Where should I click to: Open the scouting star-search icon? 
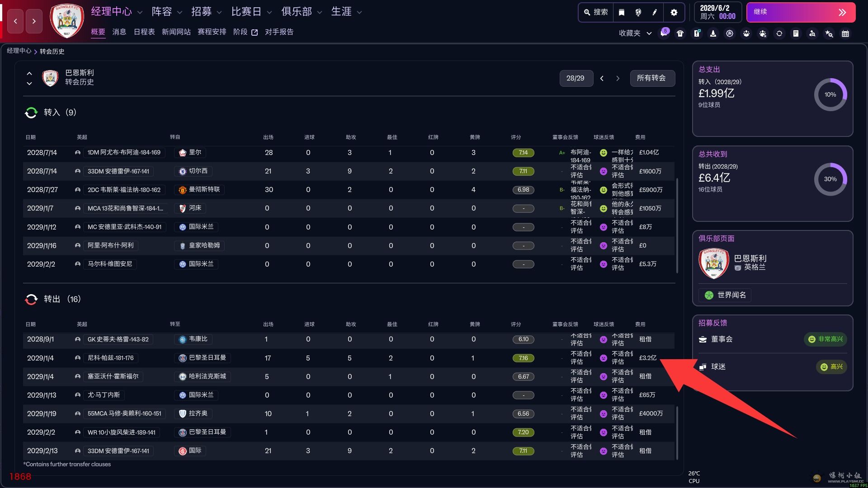829,33
